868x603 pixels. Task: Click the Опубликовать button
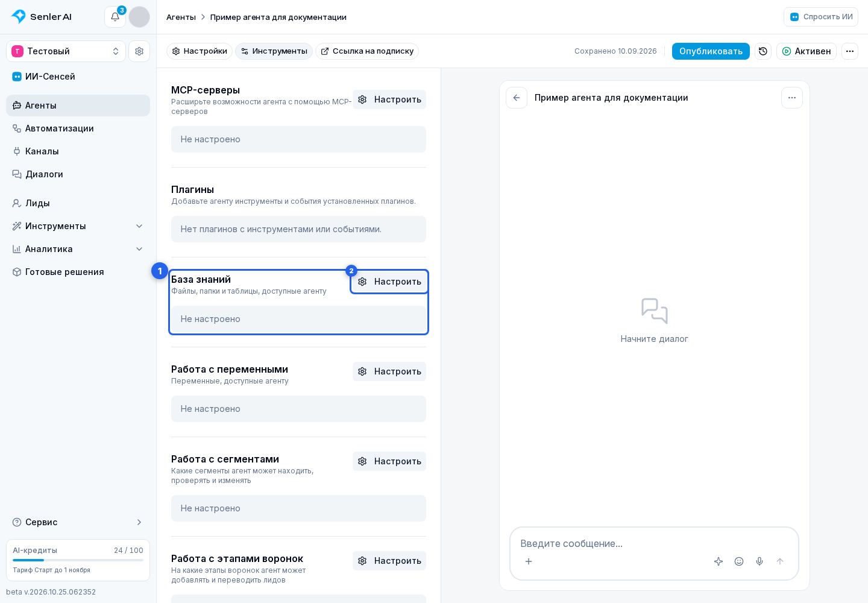(711, 51)
